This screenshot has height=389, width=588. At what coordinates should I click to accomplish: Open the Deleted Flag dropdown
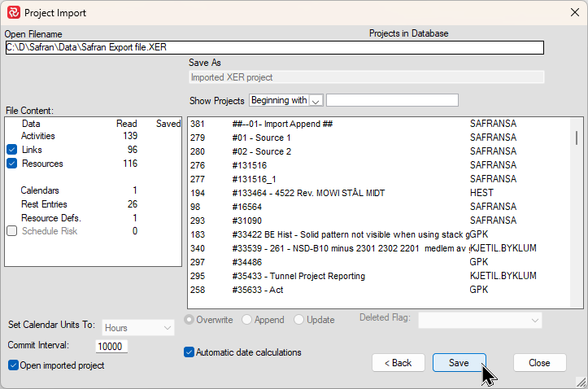point(480,320)
